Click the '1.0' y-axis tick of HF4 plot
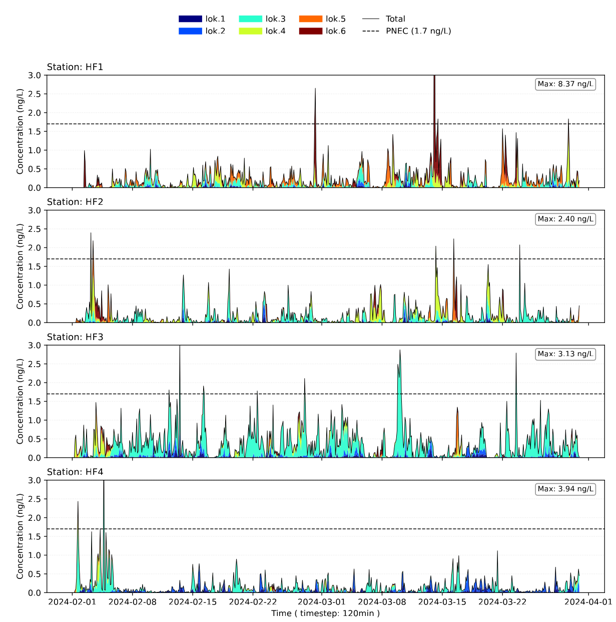 point(35,555)
